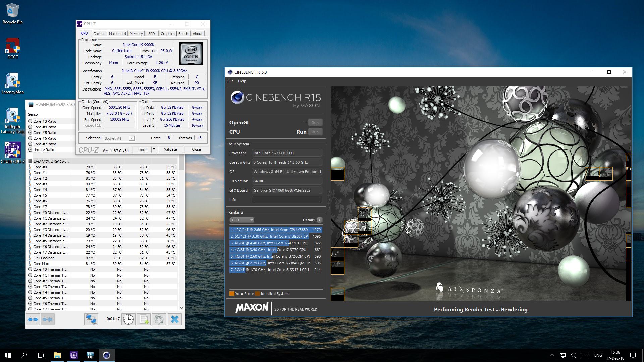Expand the ranking Details arrow
Image resolution: width=644 pixels, height=362 pixels.
(x=320, y=220)
